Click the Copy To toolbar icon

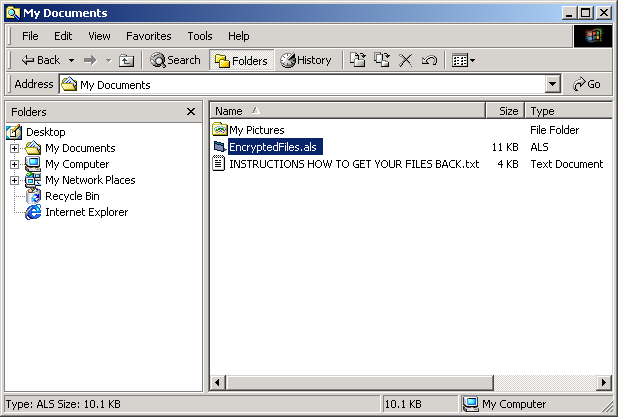click(x=382, y=60)
